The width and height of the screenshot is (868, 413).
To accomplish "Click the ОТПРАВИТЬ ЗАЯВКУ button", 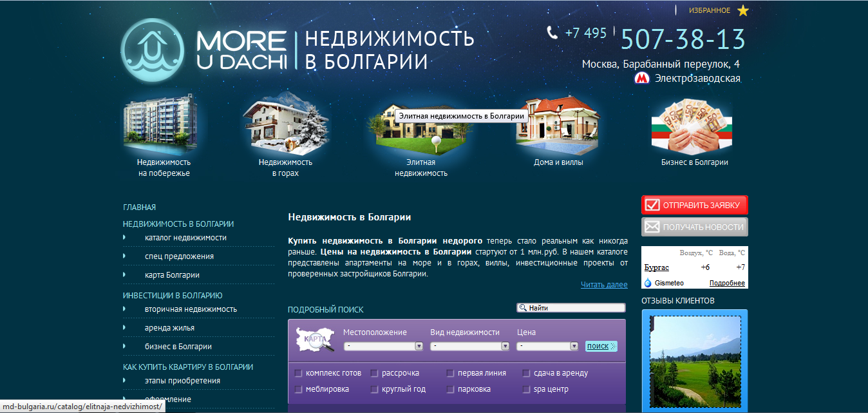I will point(694,205).
